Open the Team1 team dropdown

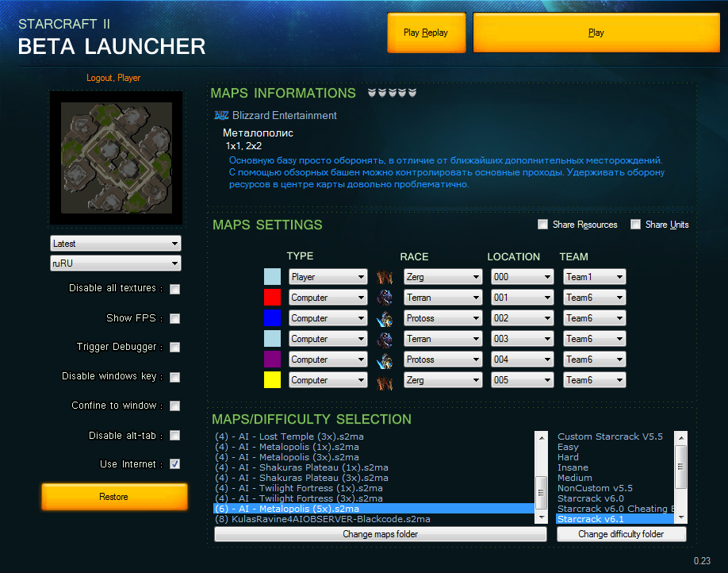coord(594,277)
